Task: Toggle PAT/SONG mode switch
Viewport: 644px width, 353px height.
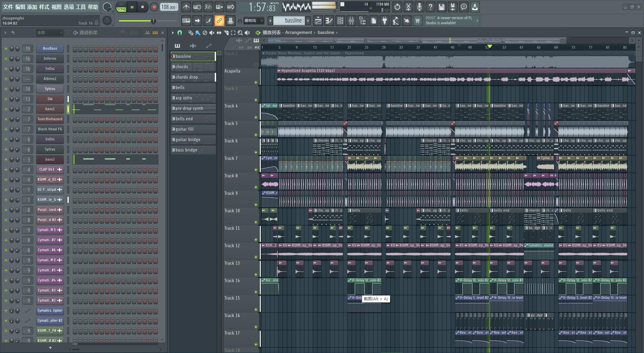Action: (121, 7)
